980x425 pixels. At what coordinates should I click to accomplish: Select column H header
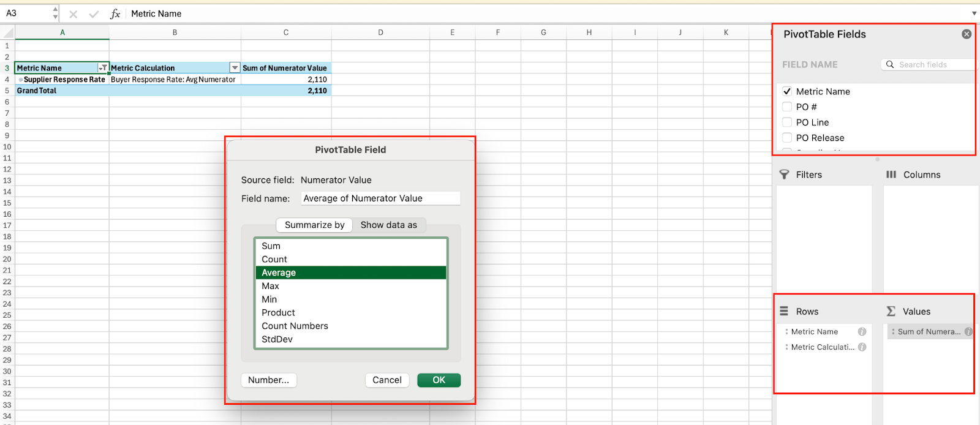point(589,32)
